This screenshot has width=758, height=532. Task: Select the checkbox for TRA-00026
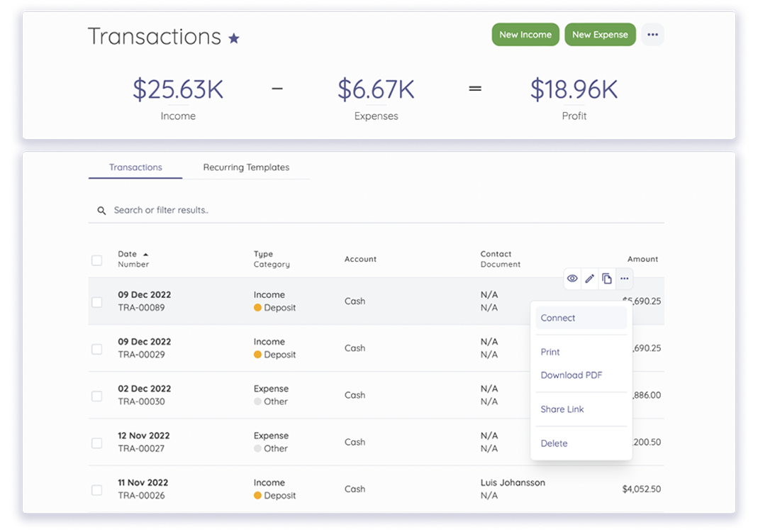pos(97,490)
